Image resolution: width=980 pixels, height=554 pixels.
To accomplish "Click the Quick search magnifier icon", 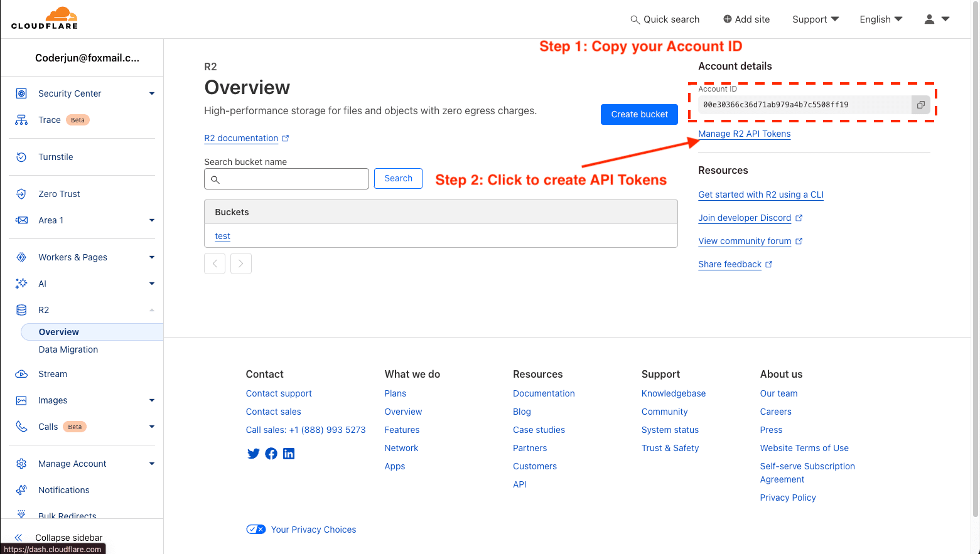I will pos(635,19).
